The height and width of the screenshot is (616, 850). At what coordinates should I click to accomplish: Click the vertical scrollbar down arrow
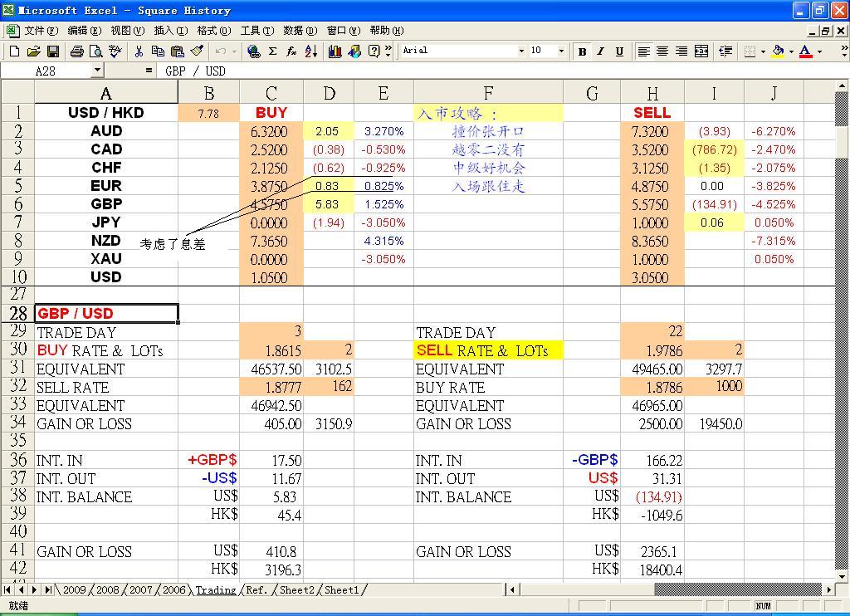click(x=842, y=576)
